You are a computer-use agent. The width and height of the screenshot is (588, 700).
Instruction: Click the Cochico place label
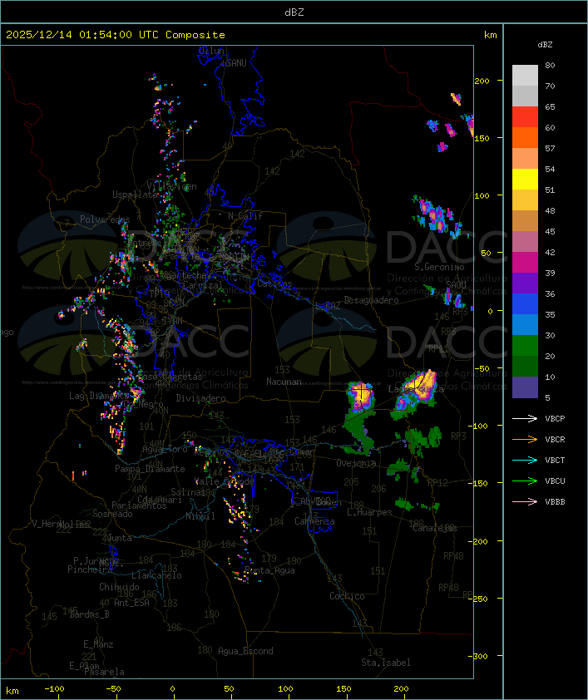tap(347, 596)
